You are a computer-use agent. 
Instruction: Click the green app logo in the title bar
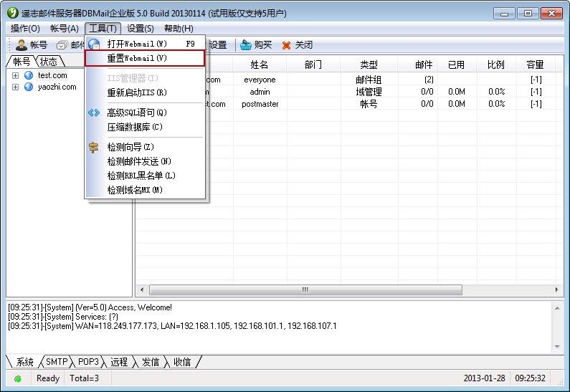pyautogui.click(x=13, y=13)
